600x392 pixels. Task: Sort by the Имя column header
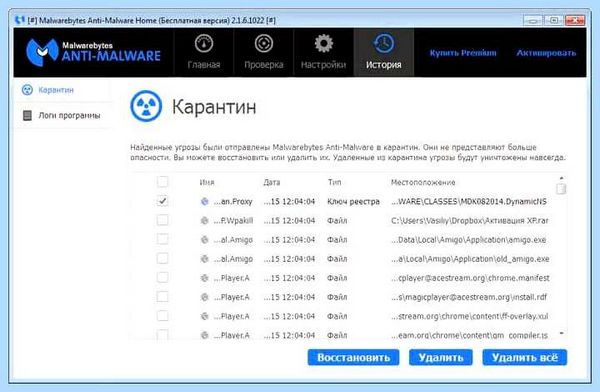pos(207,182)
